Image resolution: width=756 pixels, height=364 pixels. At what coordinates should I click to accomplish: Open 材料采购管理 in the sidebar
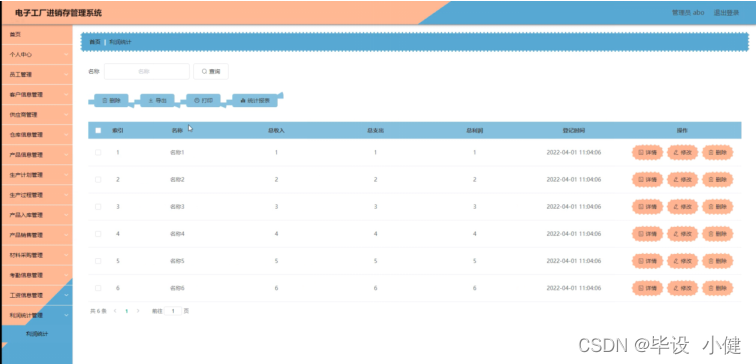pyautogui.click(x=37, y=255)
